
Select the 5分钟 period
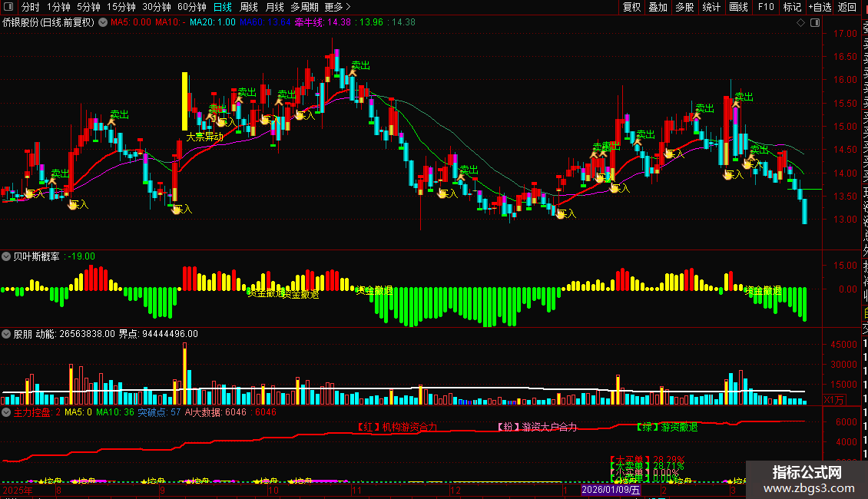pyautogui.click(x=88, y=7)
